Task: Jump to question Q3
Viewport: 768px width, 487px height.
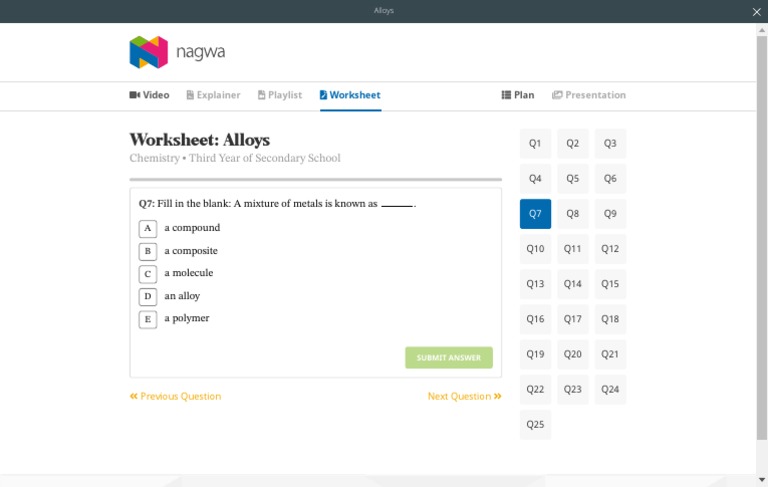Action: (x=610, y=144)
